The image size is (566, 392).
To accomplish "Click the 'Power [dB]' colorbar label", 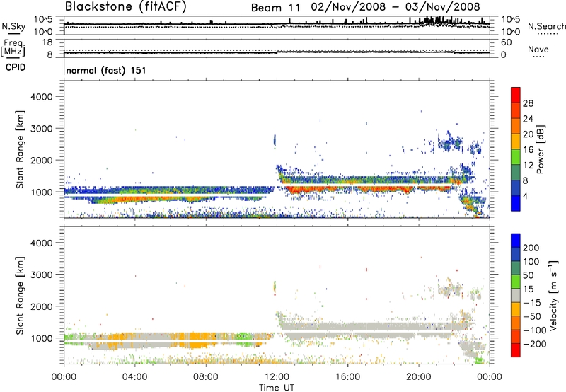I will pyautogui.click(x=540, y=149).
